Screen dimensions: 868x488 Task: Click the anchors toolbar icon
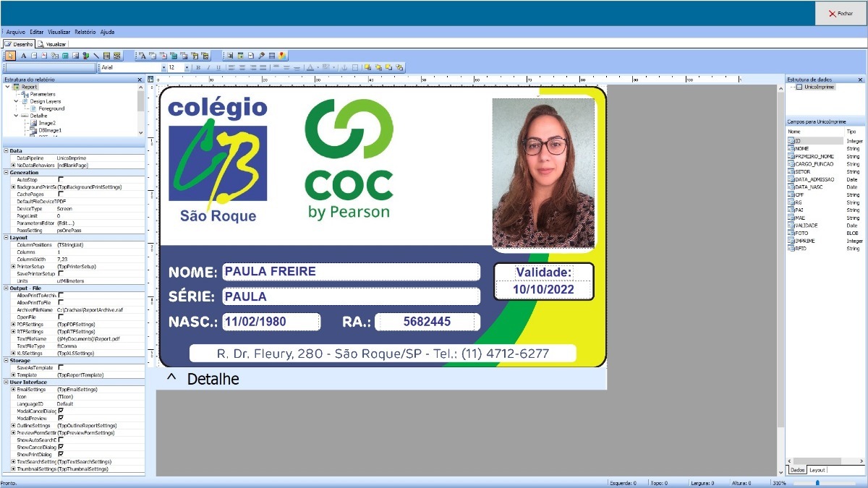[x=344, y=67]
